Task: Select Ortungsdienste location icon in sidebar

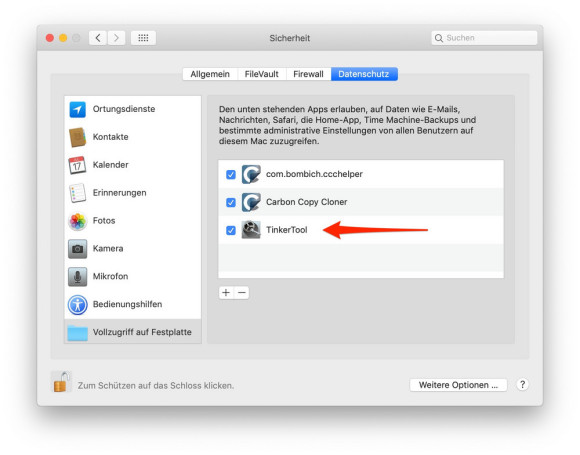Action: tap(77, 109)
